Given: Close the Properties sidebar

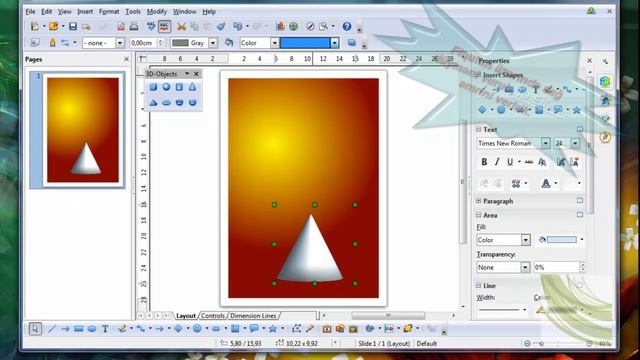Looking at the screenshot, I should pos(589,60).
